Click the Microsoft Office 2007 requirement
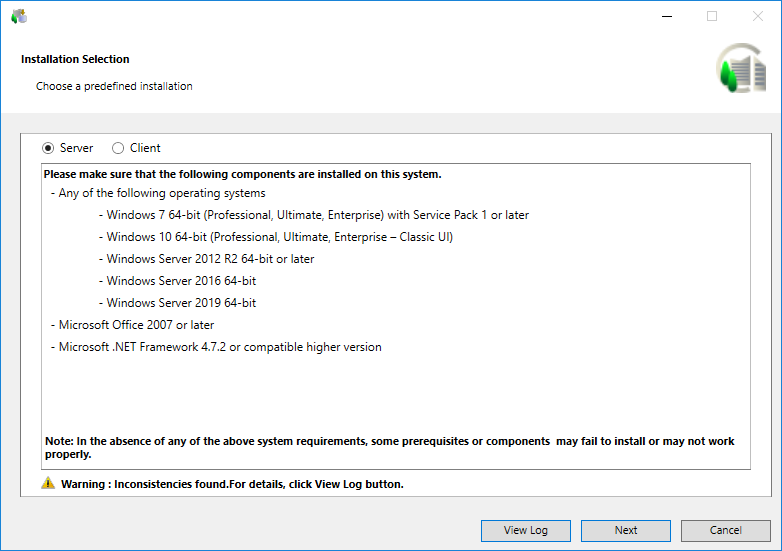 136,325
